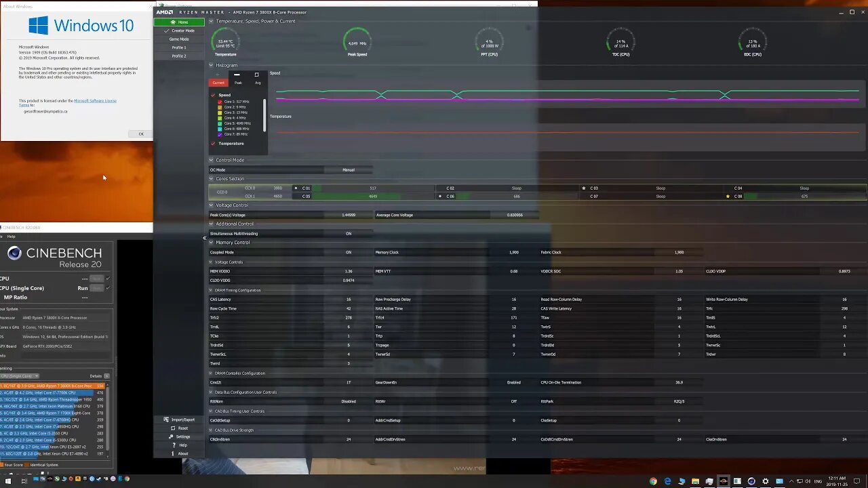Open Windows Settings gear on taskbar
Screen dimensions: 868x488
pyautogui.click(x=766, y=481)
